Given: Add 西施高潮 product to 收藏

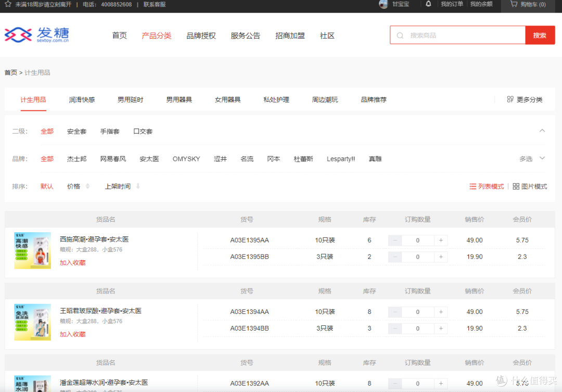Looking at the screenshot, I should (x=73, y=262).
